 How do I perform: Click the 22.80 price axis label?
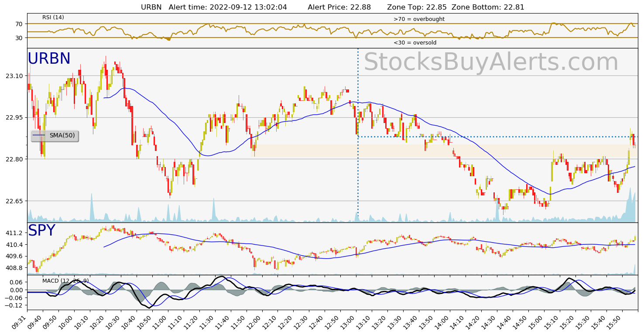pos(14,159)
